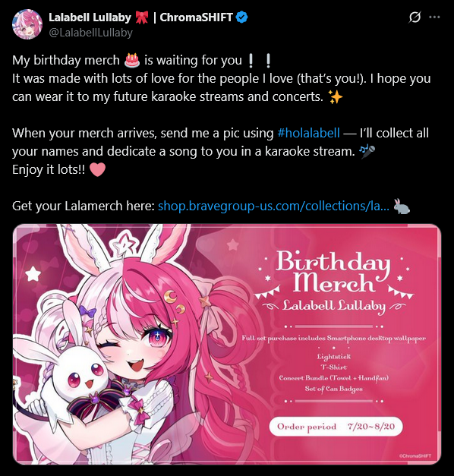Click the gray rabbit emoji
The image size is (454, 476).
coord(402,206)
